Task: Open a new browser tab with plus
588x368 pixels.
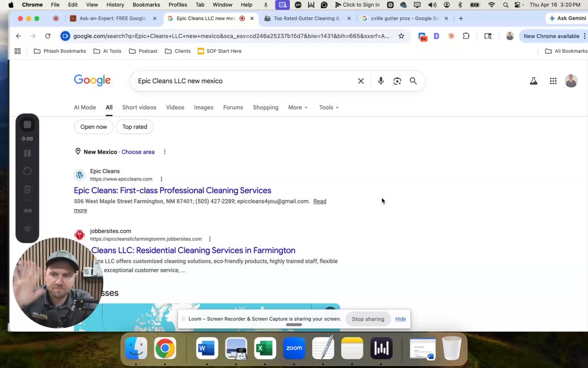Action: click(461, 18)
